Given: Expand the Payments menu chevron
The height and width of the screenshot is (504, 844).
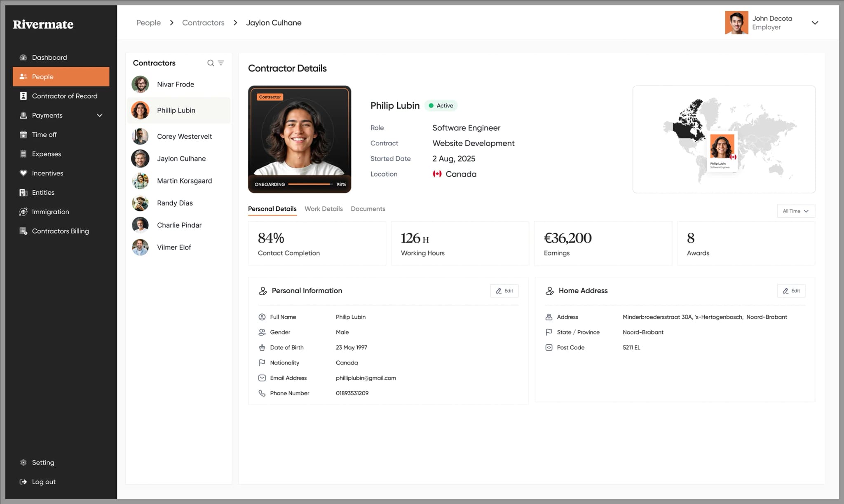Looking at the screenshot, I should 99,115.
